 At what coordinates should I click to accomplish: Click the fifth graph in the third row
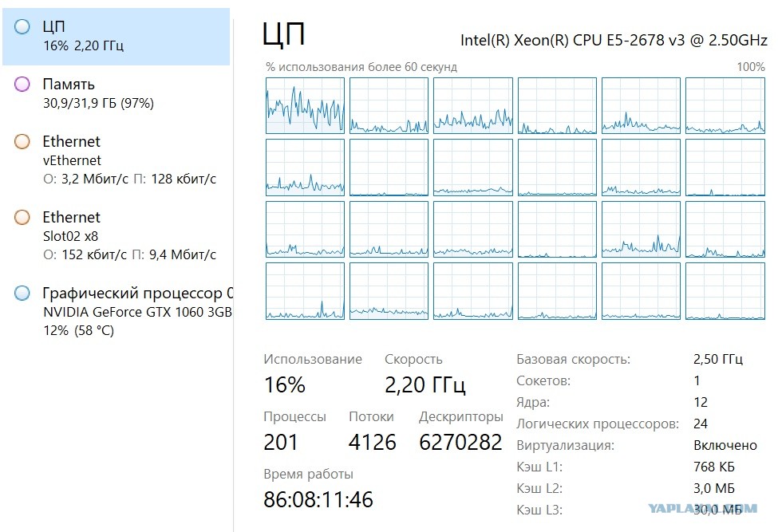[x=641, y=229]
